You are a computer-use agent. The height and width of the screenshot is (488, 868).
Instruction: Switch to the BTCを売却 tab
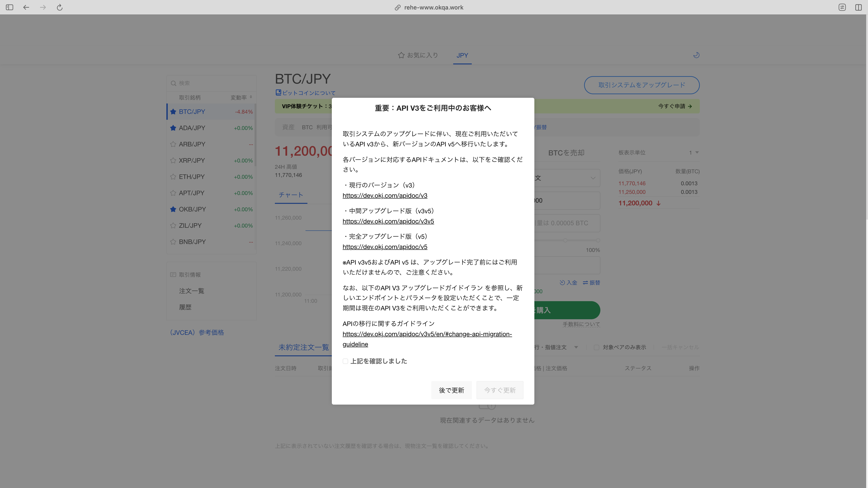[x=566, y=152]
